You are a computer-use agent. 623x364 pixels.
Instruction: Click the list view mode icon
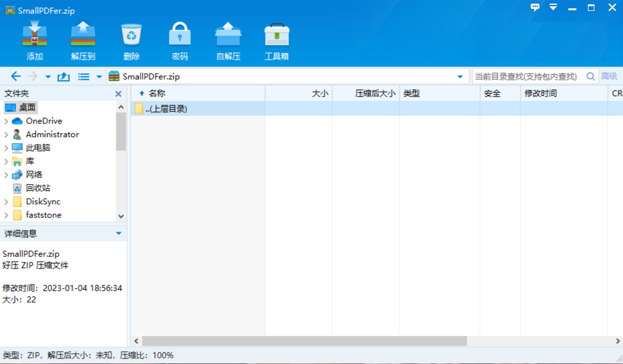click(84, 77)
